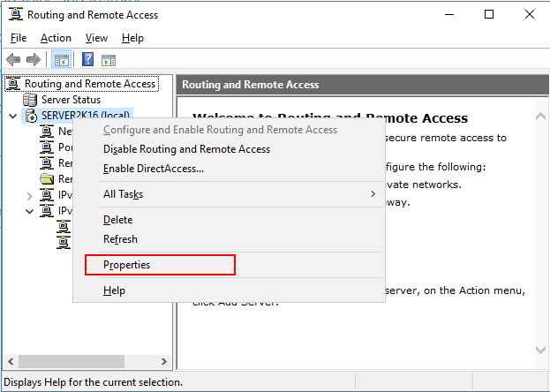Collapse the expanded IPv6 tree node

coord(30,212)
